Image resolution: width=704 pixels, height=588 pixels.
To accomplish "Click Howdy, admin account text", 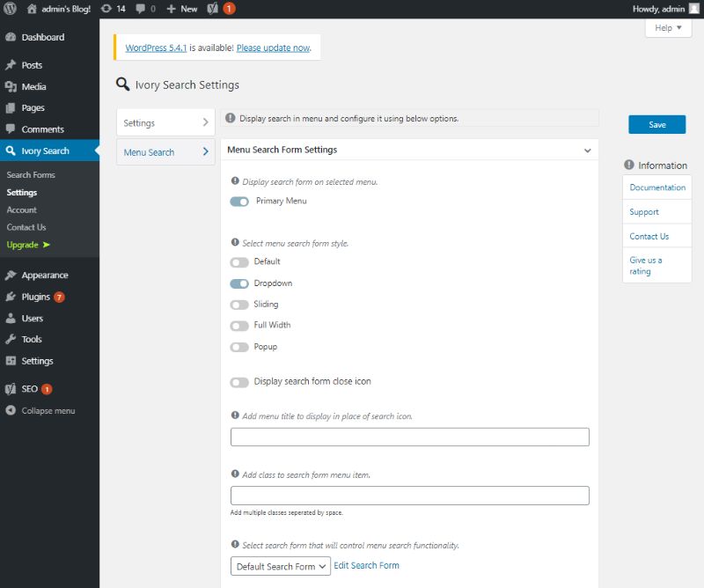I will pos(658,9).
